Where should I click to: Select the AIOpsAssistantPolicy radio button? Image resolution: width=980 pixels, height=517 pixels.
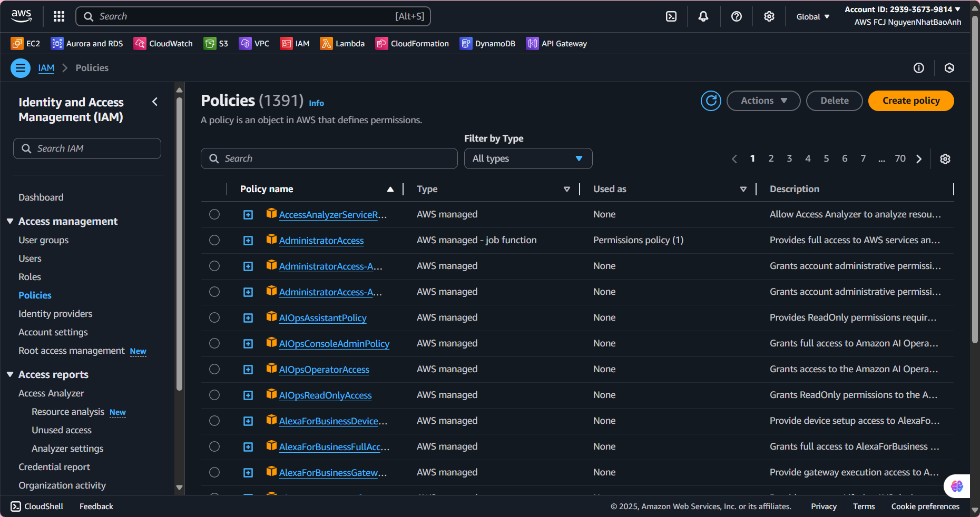pos(214,317)
